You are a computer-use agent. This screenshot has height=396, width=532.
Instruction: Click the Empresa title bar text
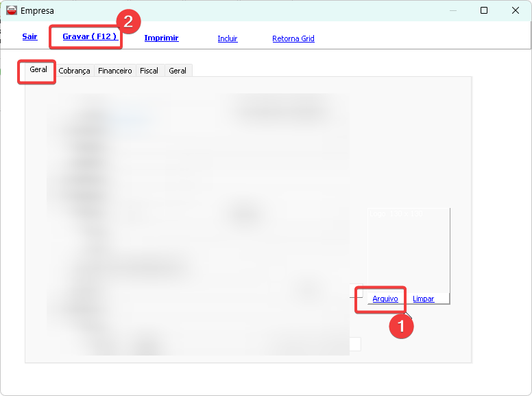tap(37, 10)
